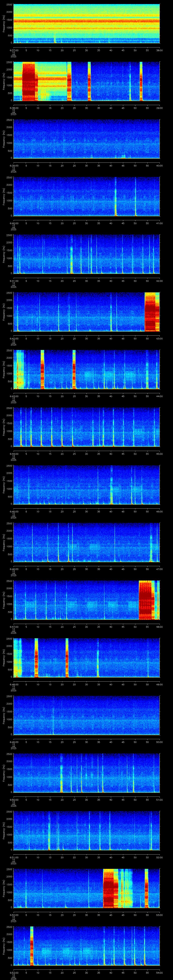Click the 6:48:00 start time label
This screenshot has width=173, height=980.
pyautogui.click(x=14, y=684)
